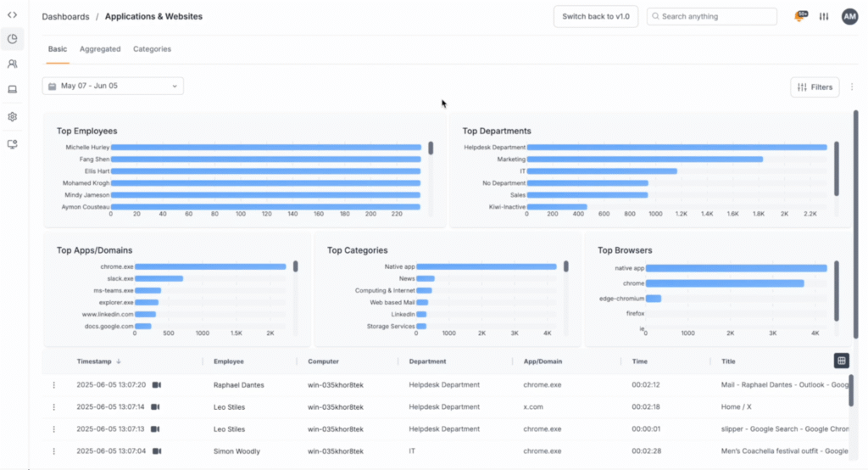Expand the May 07 - Jun 05 date picker

click(113, 86)
